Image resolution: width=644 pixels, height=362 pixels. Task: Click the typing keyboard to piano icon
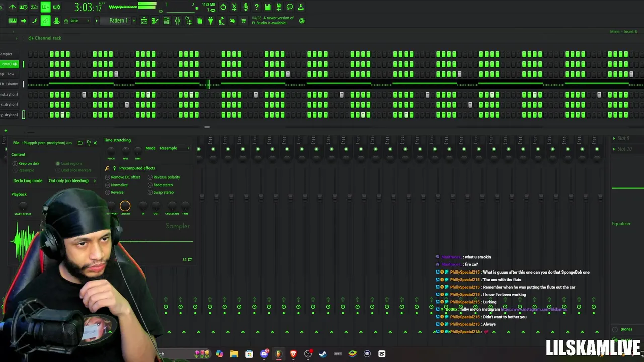tap(12, 21)
